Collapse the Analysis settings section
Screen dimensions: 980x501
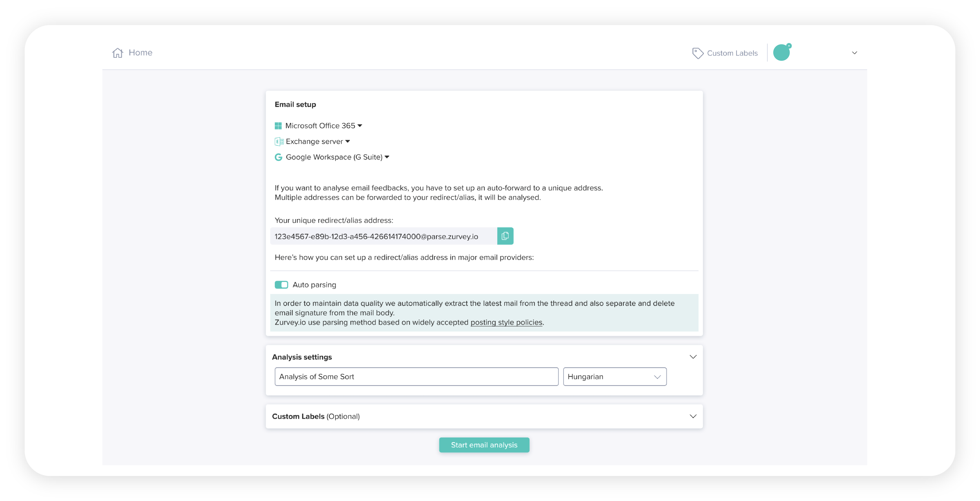[693, 357]
